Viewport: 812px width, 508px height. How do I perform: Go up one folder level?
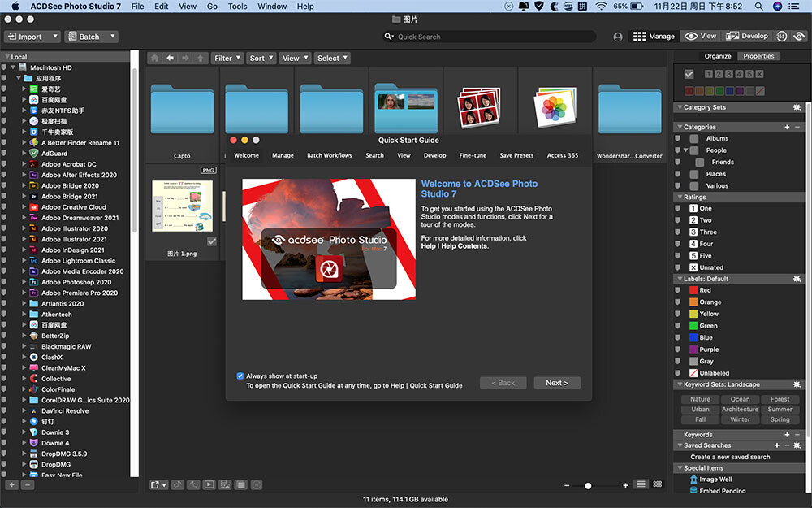(201, 58)
